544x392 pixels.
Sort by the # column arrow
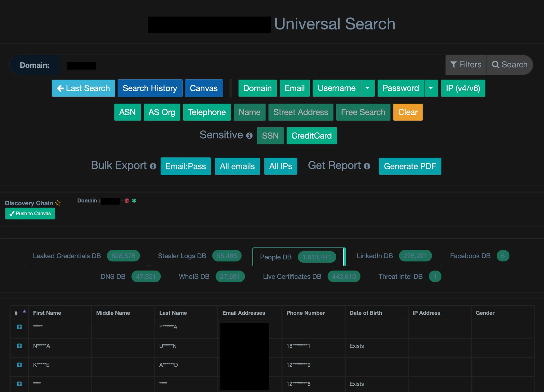click(24, 311)
